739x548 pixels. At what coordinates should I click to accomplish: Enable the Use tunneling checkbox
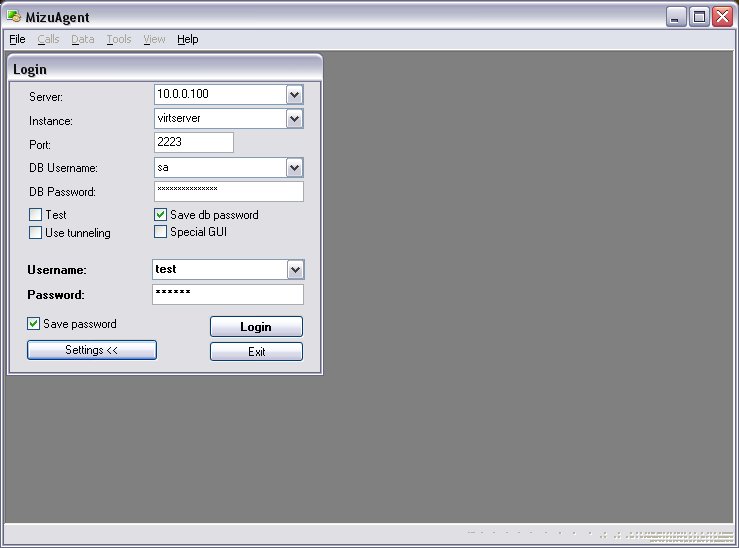(x=35, y=233)
